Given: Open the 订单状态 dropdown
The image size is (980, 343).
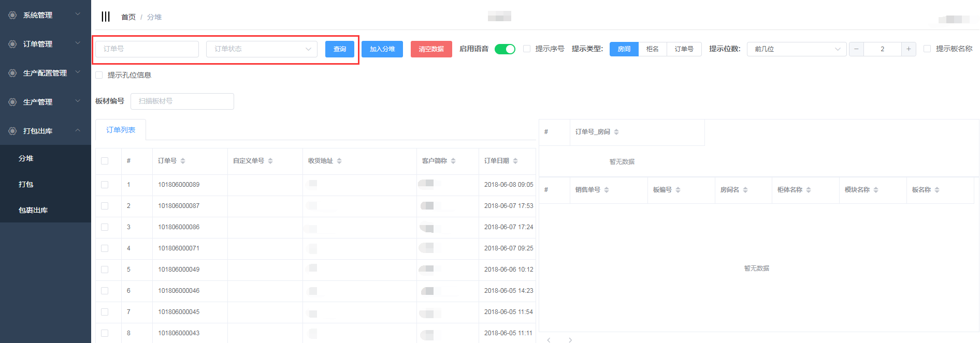Looking at the screenshot, I should tap(262, 49).
